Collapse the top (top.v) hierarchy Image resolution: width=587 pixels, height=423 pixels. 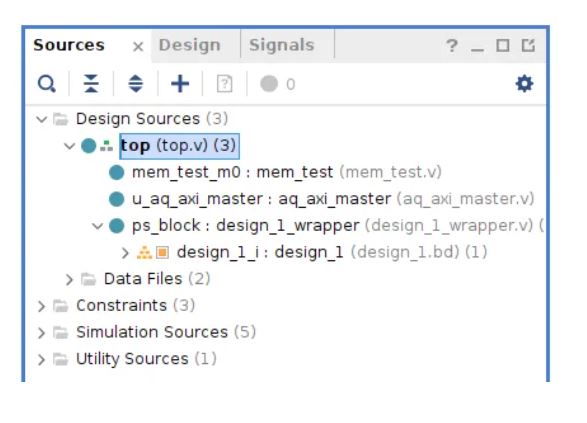[69, 146]
